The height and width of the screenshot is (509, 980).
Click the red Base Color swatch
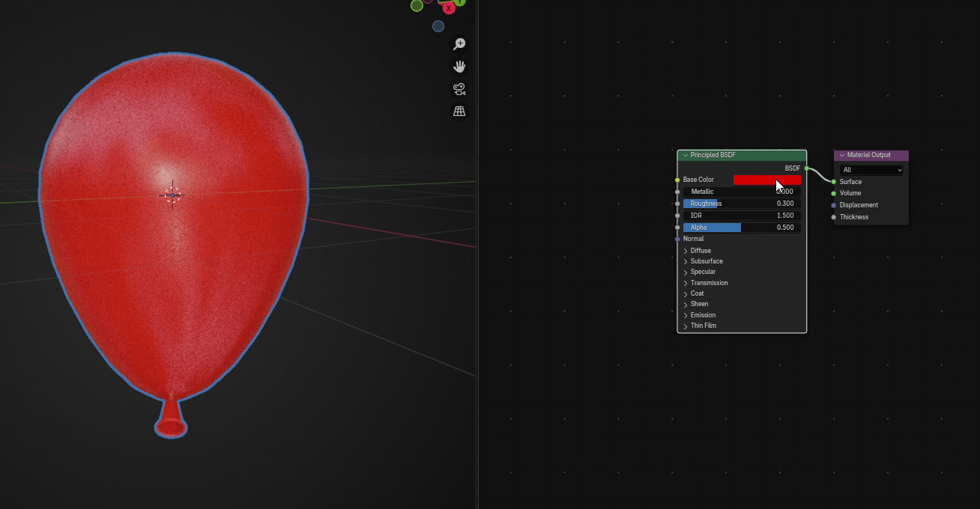pyautogui.click(x=766, y=180)
